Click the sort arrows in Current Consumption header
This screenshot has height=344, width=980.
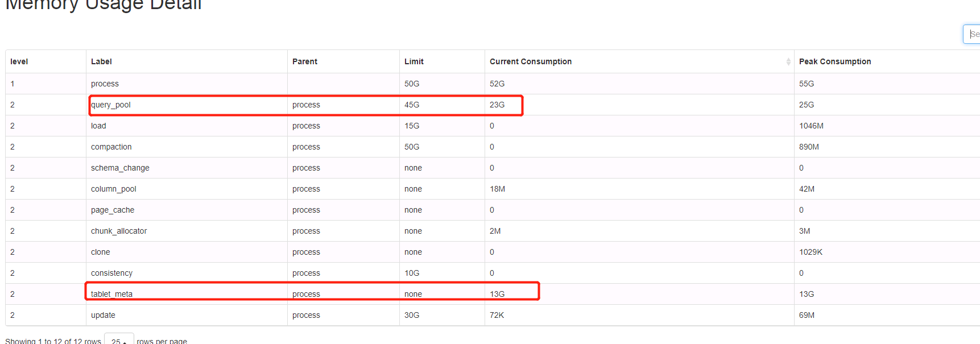(x=788, y=61)
